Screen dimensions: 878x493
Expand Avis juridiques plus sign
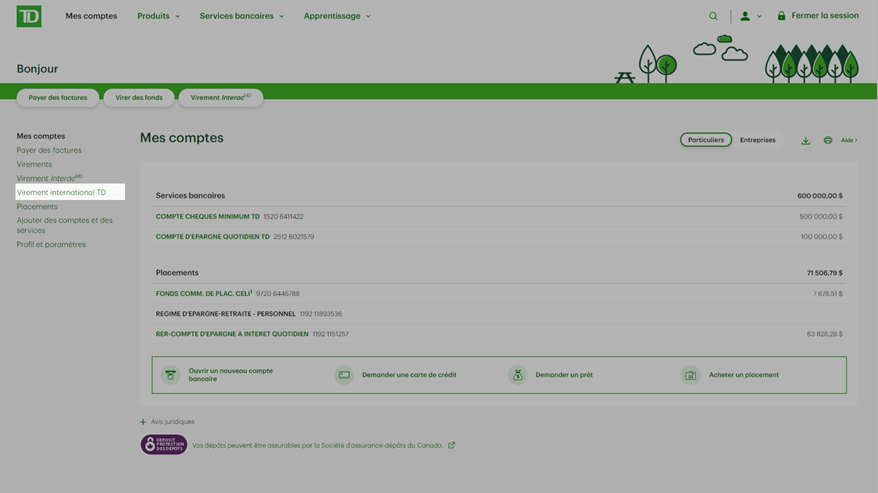click(143, 422)
